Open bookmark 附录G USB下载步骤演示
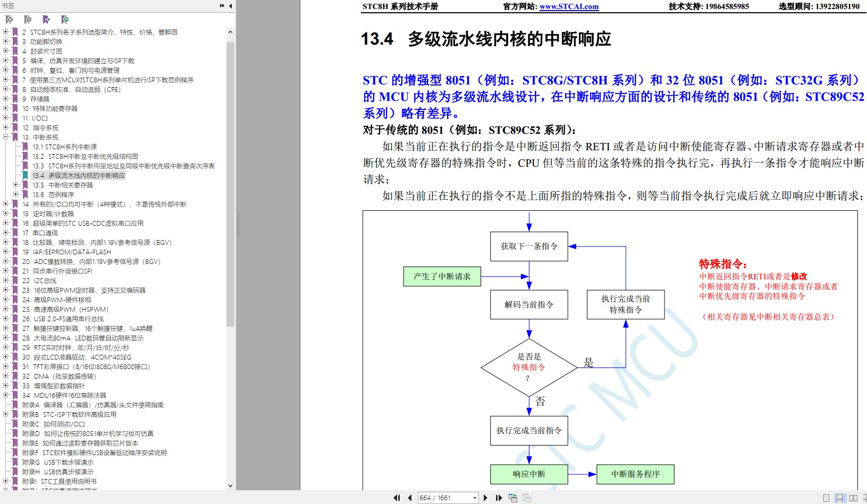This screenshot has width=867, height=504. 57,462
